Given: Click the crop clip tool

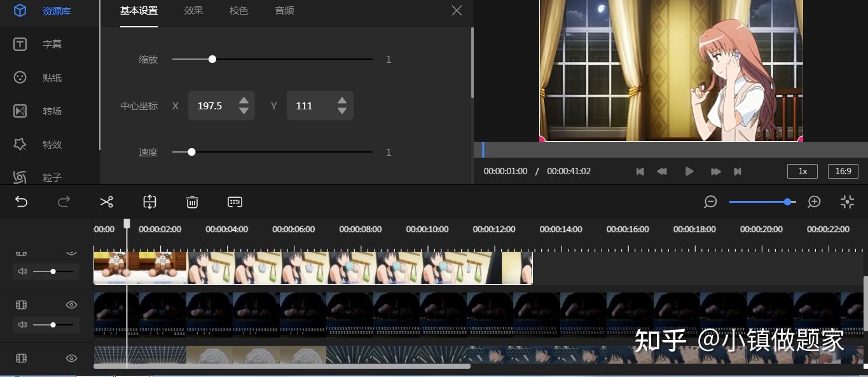Looking at the screenshot, I should point(149,202).
